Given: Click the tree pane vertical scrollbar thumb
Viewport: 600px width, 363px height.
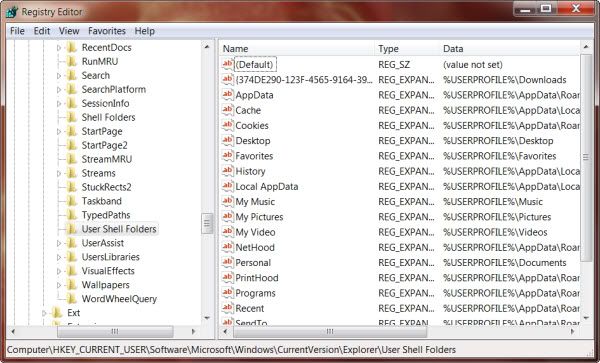Looking at the screenshot, I should point(207,223).
